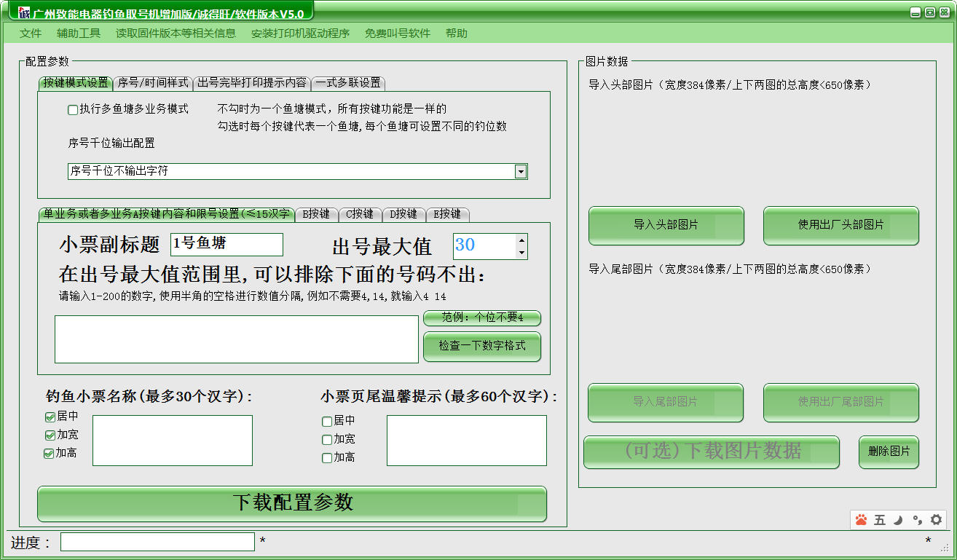Switch to the B按键 tab
This screenshot has height=560, width=957.
pos(316,214)
